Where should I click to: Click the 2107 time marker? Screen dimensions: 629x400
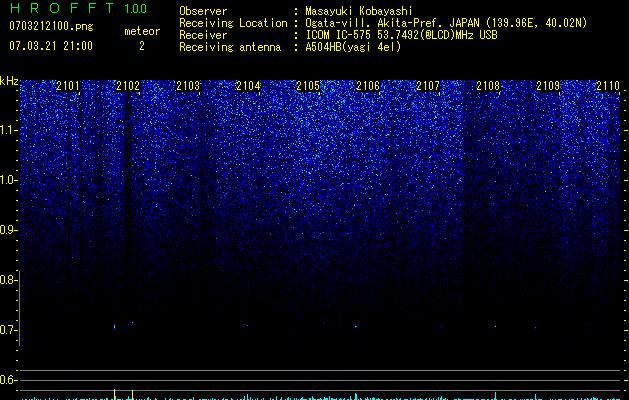(x=428, y=86)
